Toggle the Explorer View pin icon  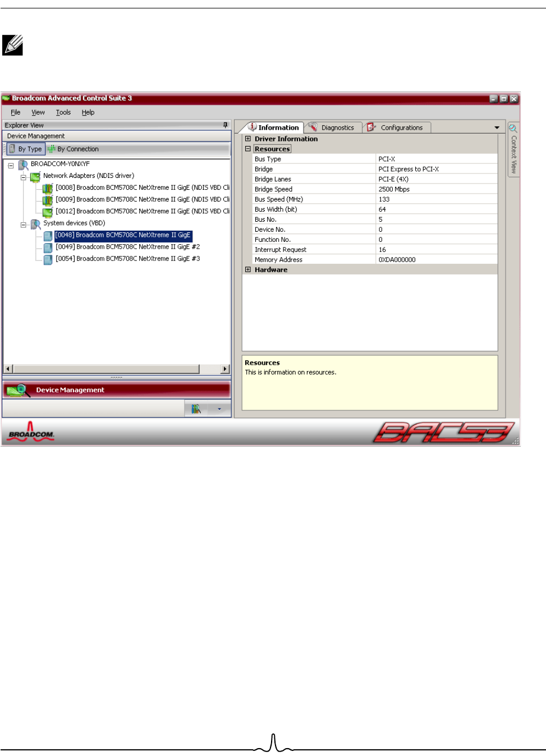click(226, 125)
